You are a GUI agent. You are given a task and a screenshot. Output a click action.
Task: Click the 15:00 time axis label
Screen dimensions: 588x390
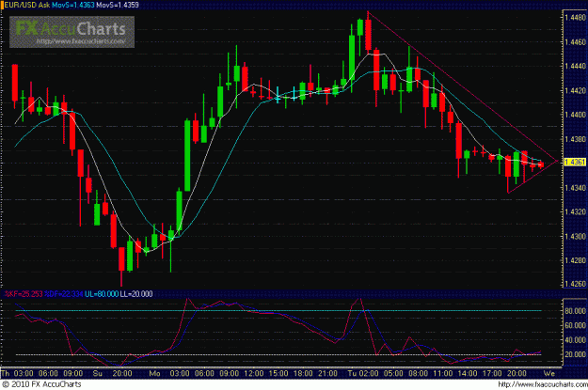click(278, 373)
